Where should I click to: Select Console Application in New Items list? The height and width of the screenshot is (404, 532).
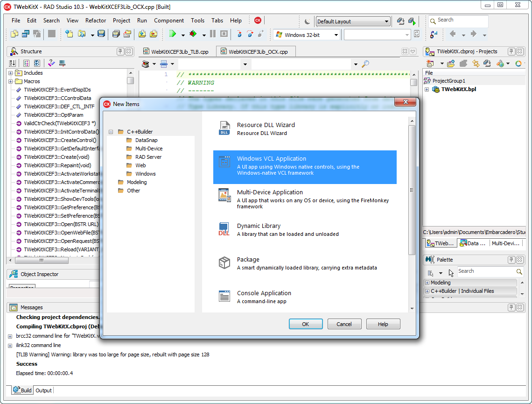pyautogui.click(x=305, y=298)
